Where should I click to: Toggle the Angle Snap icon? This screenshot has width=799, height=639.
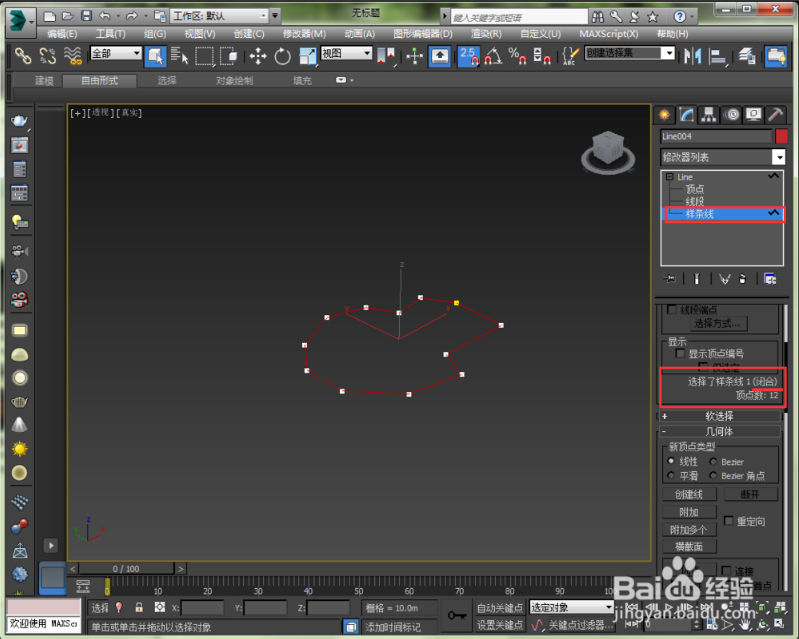[493, 56]
